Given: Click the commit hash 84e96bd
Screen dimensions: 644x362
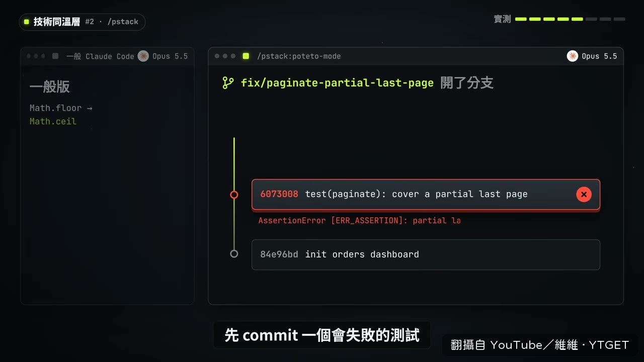Looking at the screenshot, I should point(279,254).
